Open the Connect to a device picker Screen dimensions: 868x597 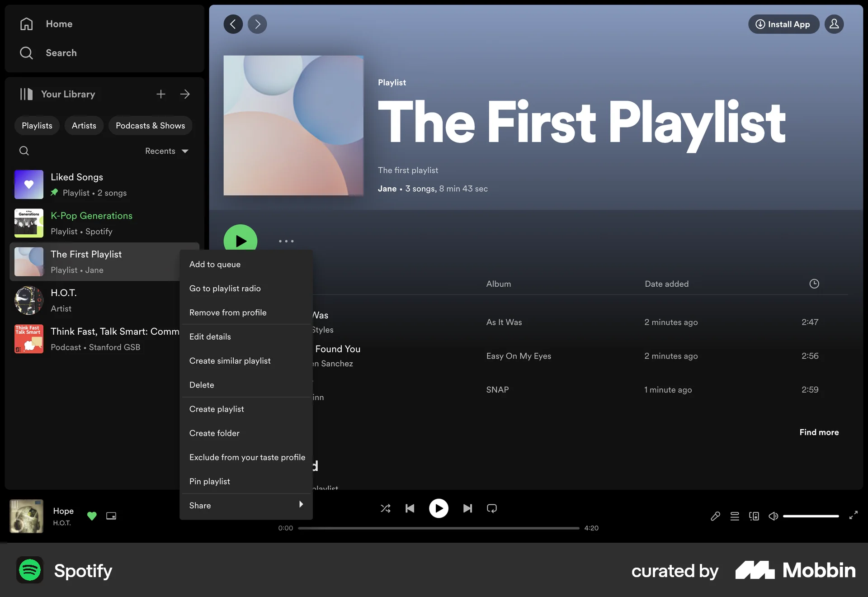tap(754, 516)
